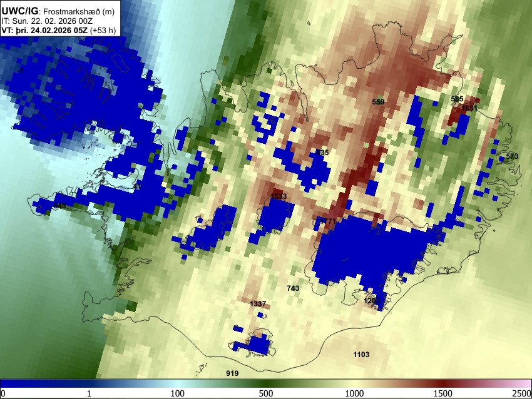Click the 'Frostmarkshæð (m)' title text

tap(79, 12)
